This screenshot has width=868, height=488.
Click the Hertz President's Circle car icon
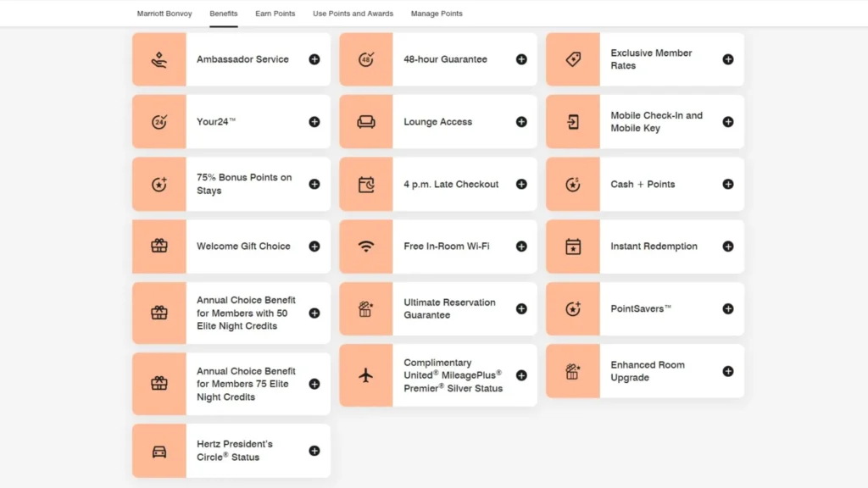(159, 451)
